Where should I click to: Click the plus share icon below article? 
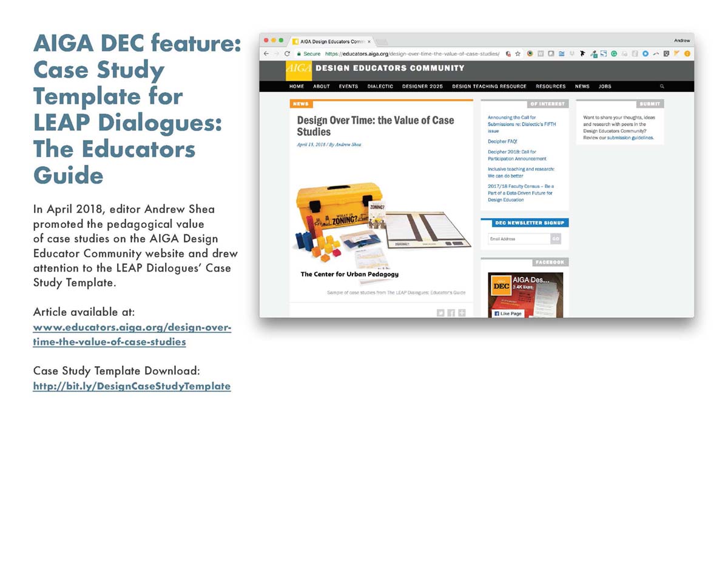click(462, 313)
